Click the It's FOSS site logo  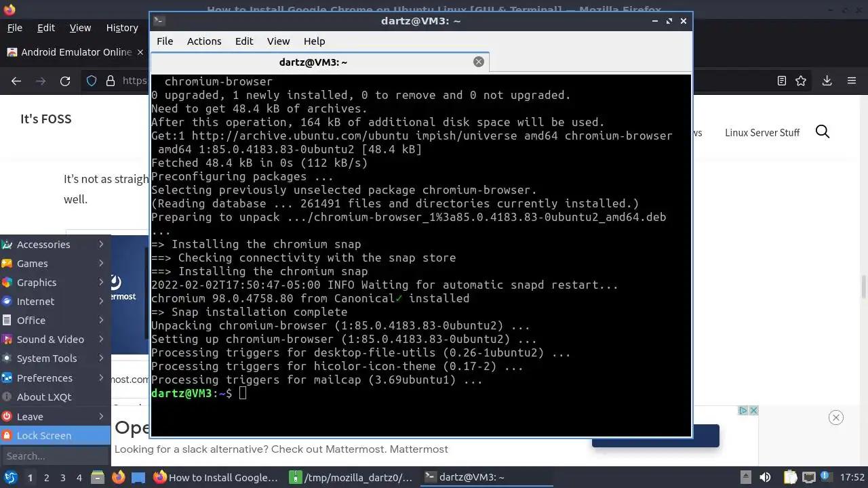pyautogui.click(x=45, y=119)
